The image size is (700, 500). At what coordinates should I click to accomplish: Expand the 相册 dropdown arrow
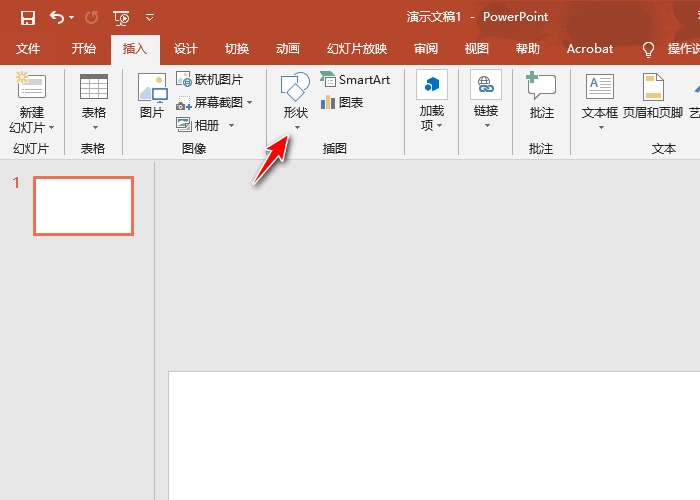tap(231, 125)
